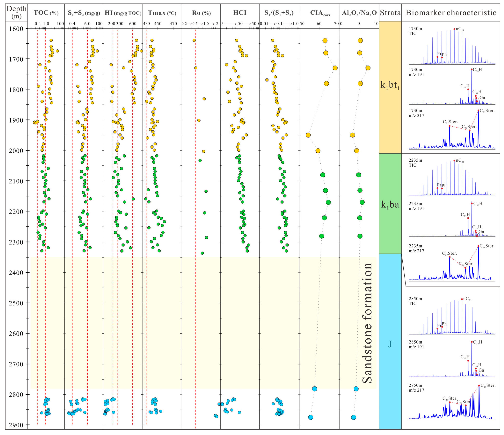Click the largest CIAcorr point near 1730m
504x435 pixels.
click(x=335, y=68)
